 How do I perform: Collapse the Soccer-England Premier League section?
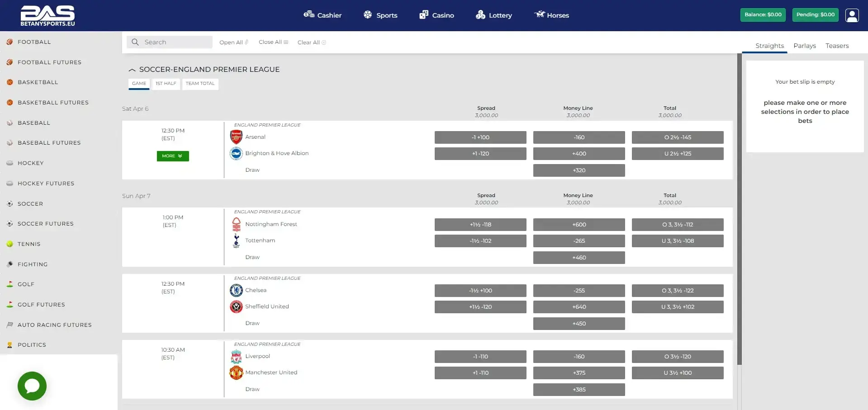coord(132,70)
